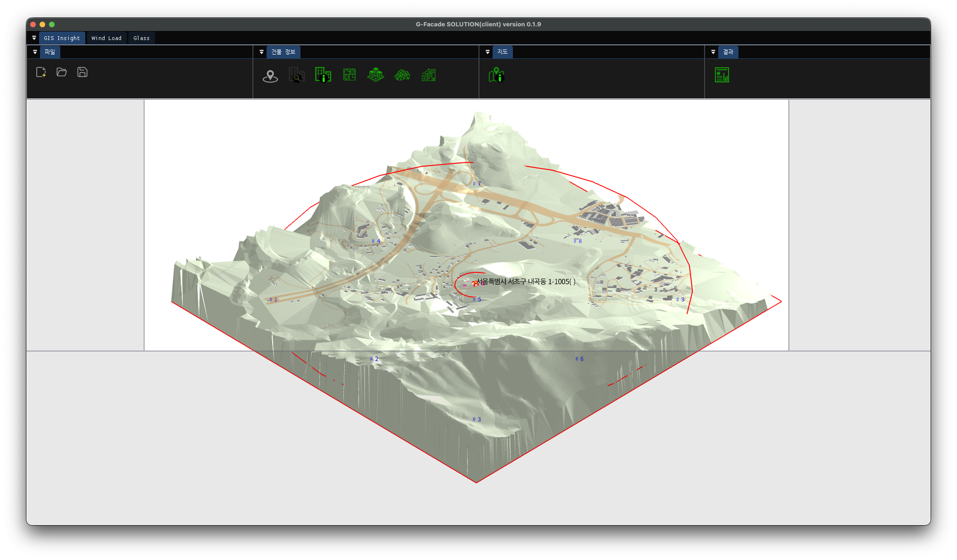Click the building search icon
The height and width of the screenshot is (560, 957).
[297, 75]
